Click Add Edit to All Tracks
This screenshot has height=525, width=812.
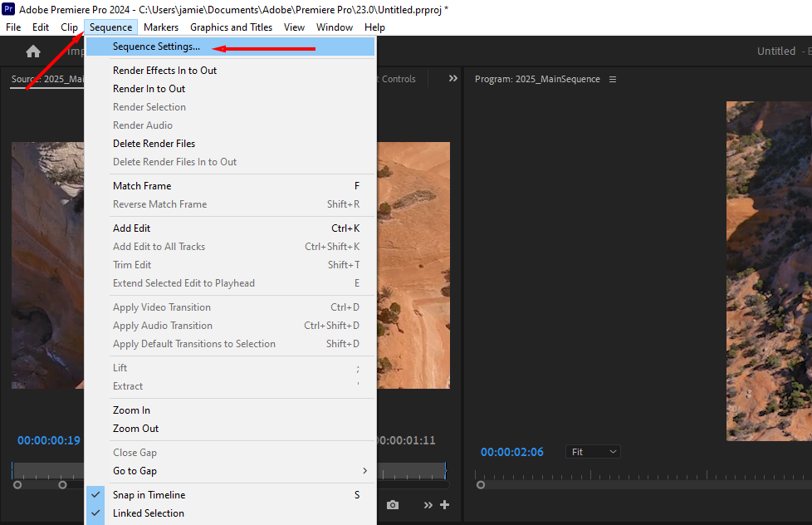[x=231, y=247]
